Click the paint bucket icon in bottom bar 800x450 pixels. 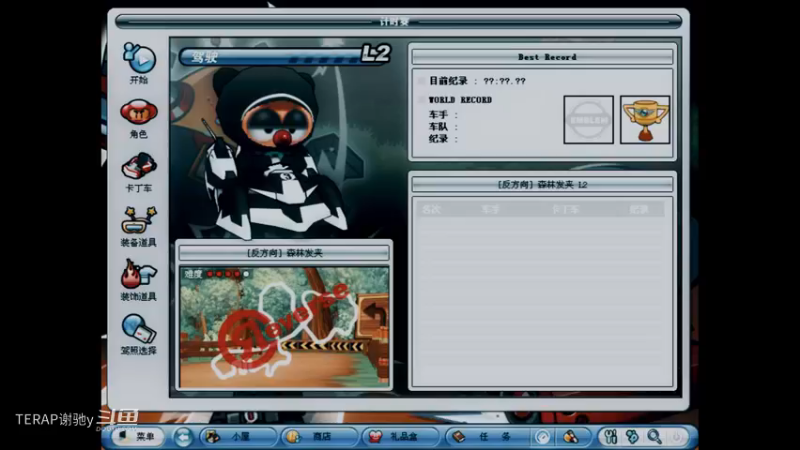pos(570,437)
